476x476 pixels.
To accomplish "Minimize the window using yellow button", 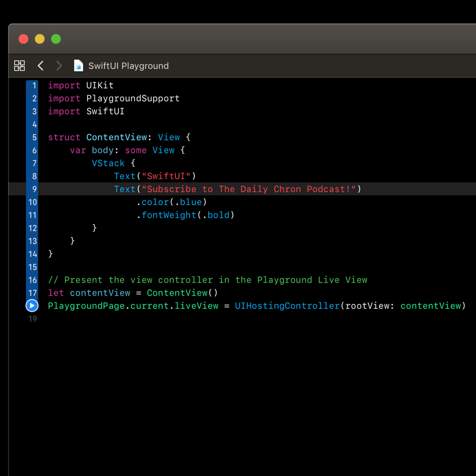I will coord(40,39).
